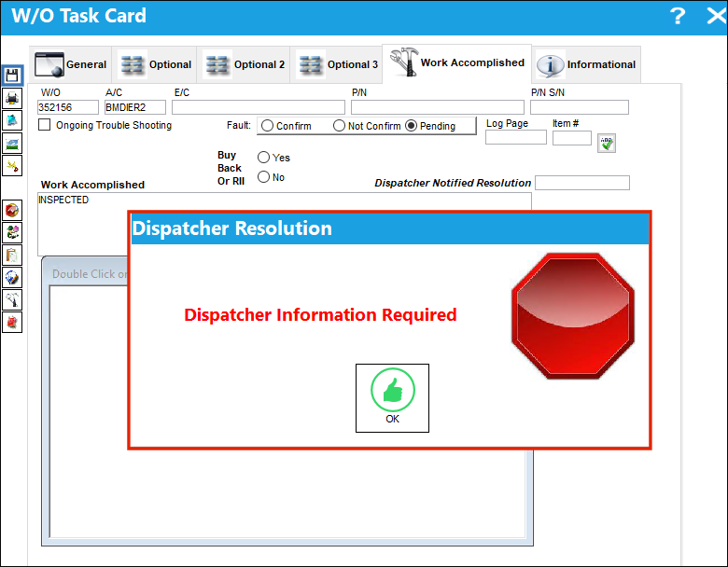Select the Pending fault radio button
The image size is (728, 567).
[411, 126]
